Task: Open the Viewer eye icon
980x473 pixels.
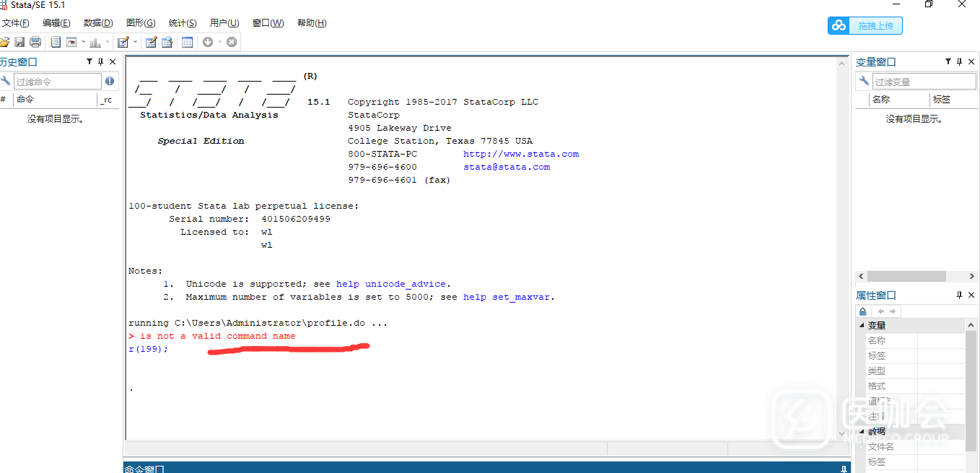Action: point(71,42)
